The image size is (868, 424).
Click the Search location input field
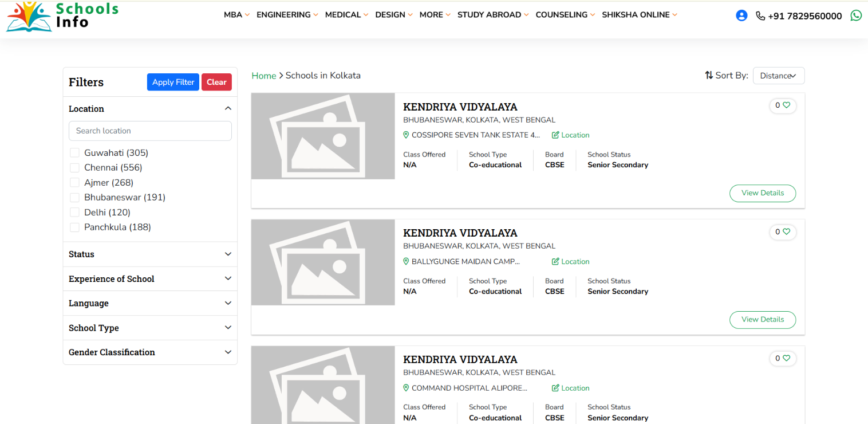[150, 131]
